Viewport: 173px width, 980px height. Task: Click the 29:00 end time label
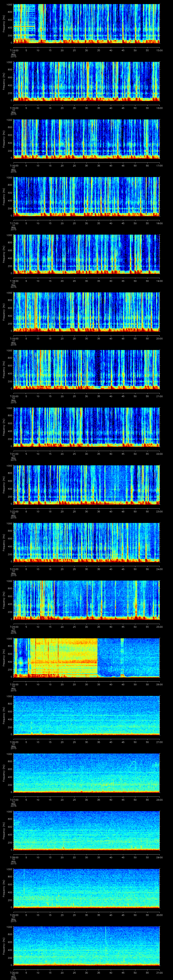[x=160, y=857]
